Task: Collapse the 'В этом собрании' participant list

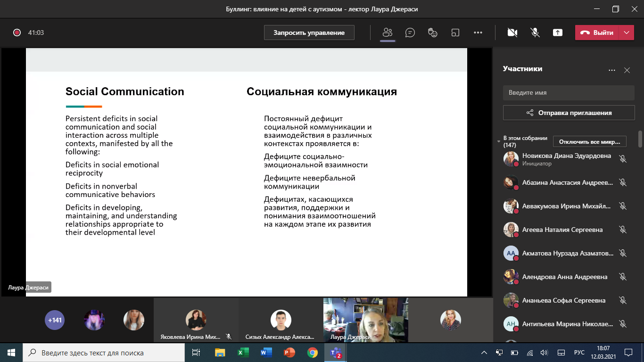Action: pos(499,141)
